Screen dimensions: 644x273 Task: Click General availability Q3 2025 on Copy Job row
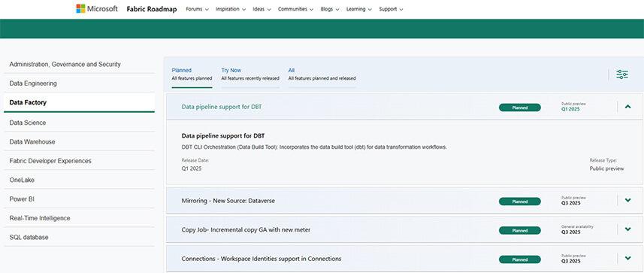pos(577,229)
